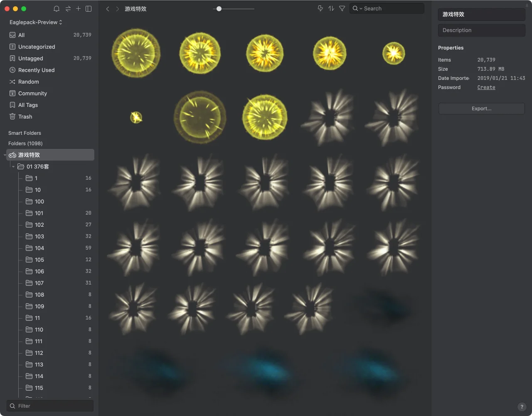Screen dimensions: 532x416
Task: Click the plus add icon in sidebar header
Action: (x=78, y=9)
